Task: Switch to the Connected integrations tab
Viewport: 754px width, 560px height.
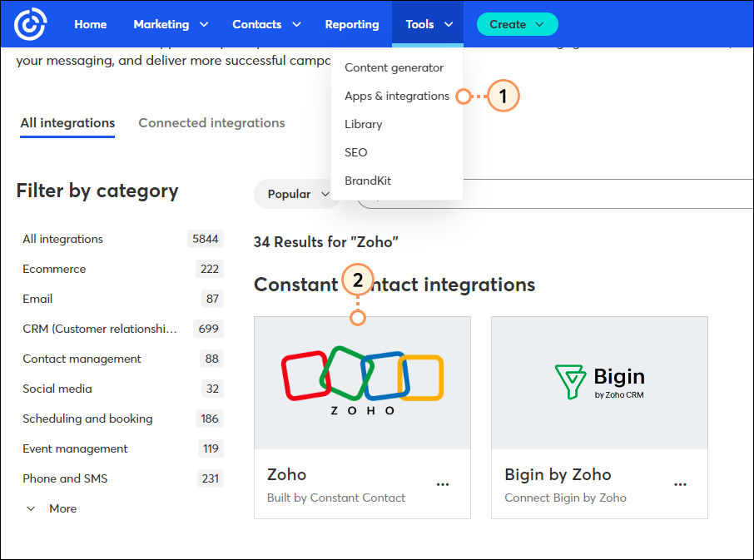Action: tap(211, 122)
